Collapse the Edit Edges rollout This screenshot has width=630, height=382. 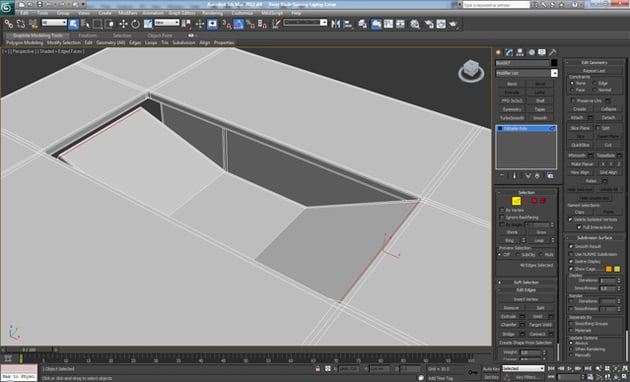526,290
